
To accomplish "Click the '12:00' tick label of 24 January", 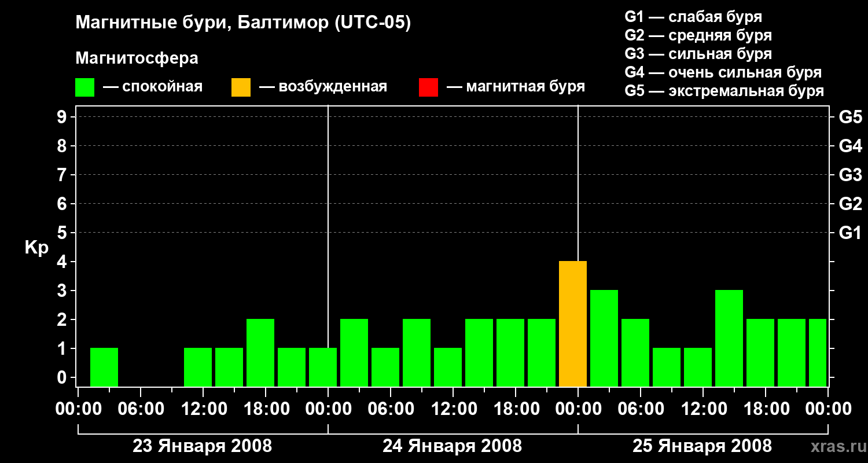I will (x=453, y=409).
